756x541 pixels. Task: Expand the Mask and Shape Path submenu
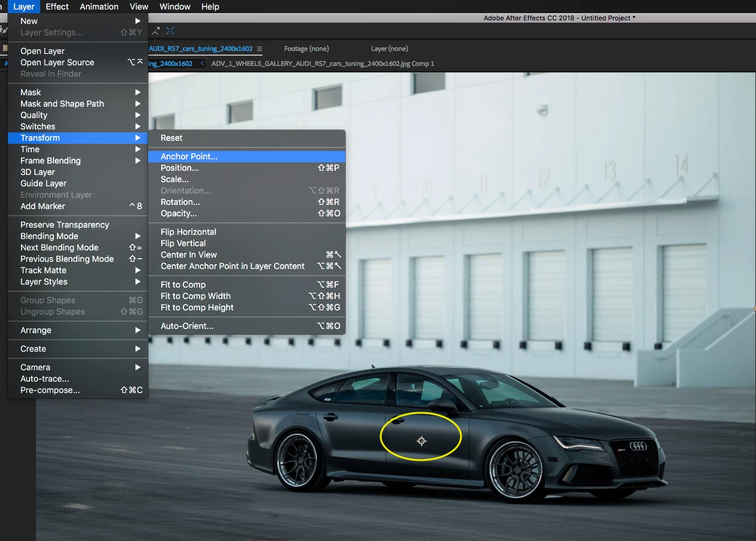(78, 104)
